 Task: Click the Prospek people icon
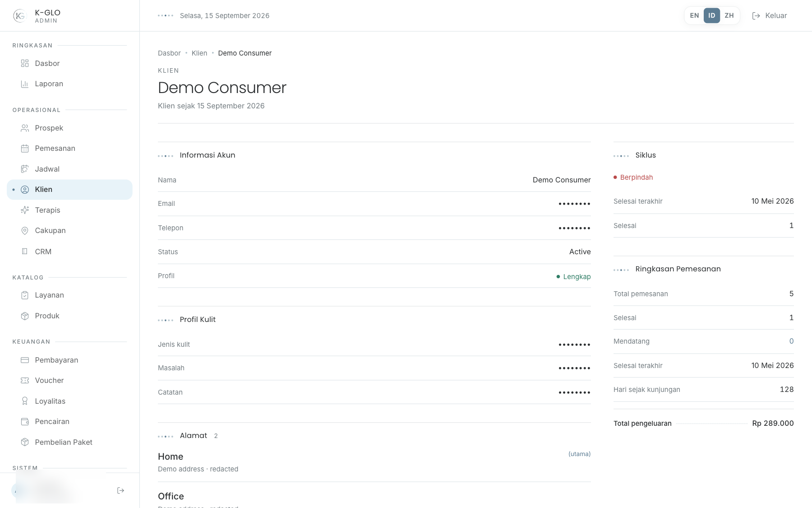[25, 128]
